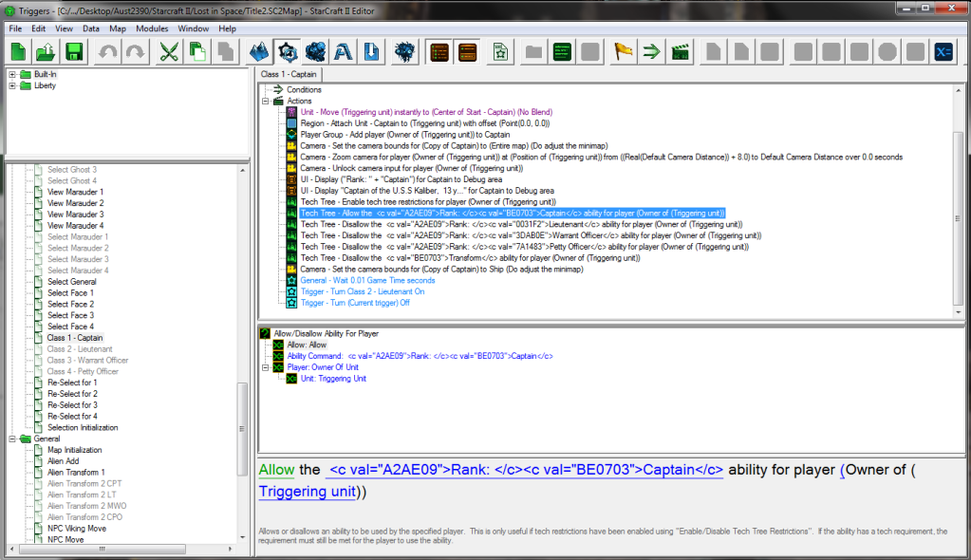
Task: Copy using the toolbar copy icon
Action: [x=197, y=52]
